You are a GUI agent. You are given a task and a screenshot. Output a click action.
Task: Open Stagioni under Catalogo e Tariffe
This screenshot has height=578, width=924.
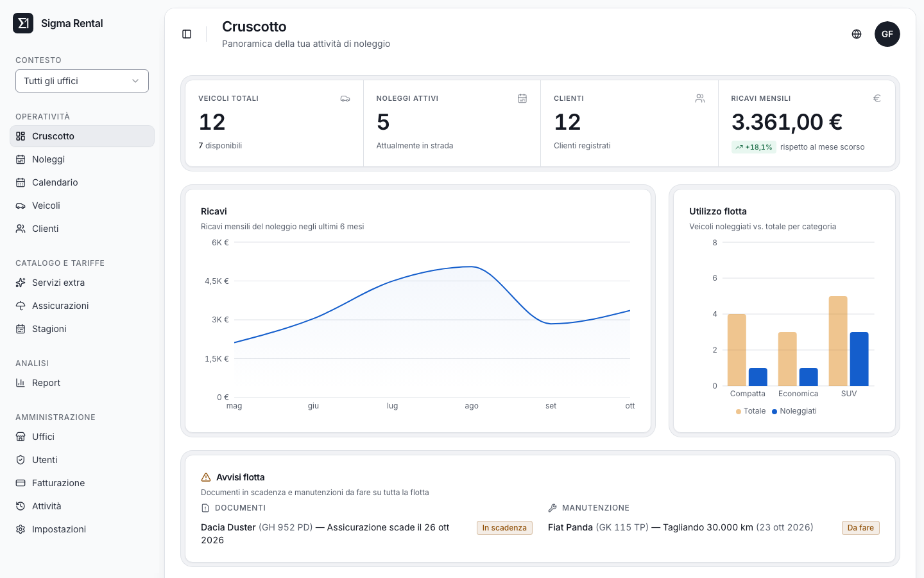[x=82, y=329]
